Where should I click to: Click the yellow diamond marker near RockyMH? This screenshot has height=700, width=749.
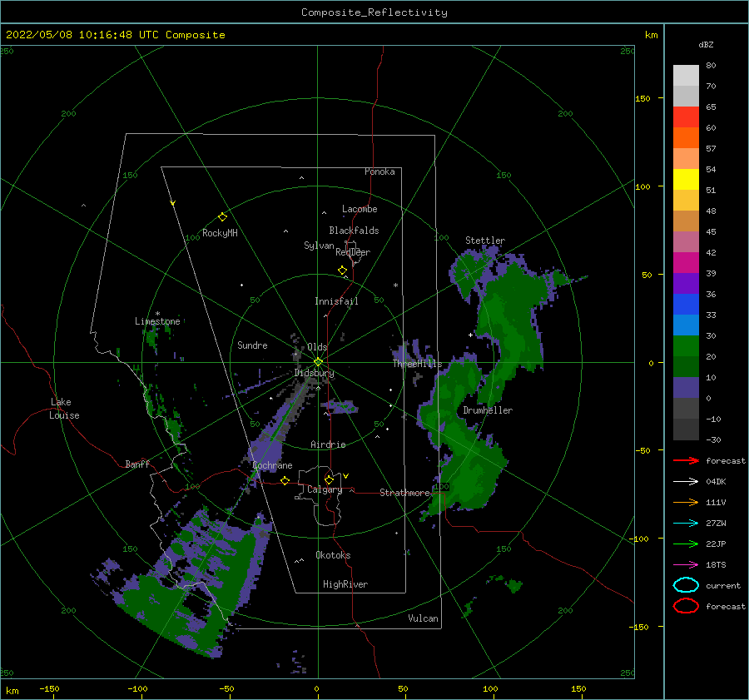click(222, 217)
